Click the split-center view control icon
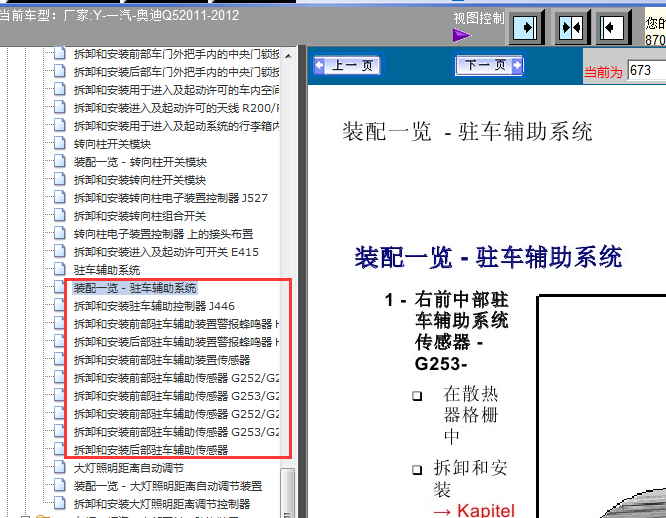This screenshot has height=518, width=666. (x=570, y=27)
